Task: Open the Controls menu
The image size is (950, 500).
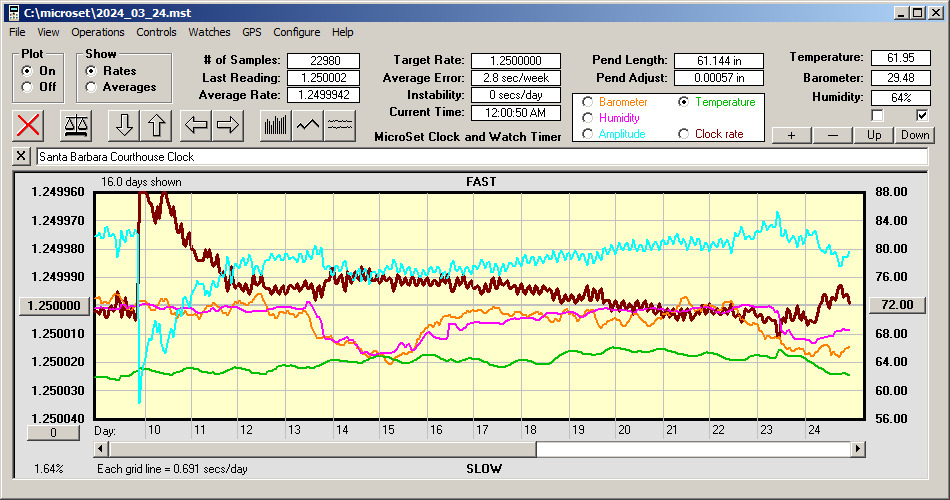Action: pyautogui.click(x=156, y=32)
